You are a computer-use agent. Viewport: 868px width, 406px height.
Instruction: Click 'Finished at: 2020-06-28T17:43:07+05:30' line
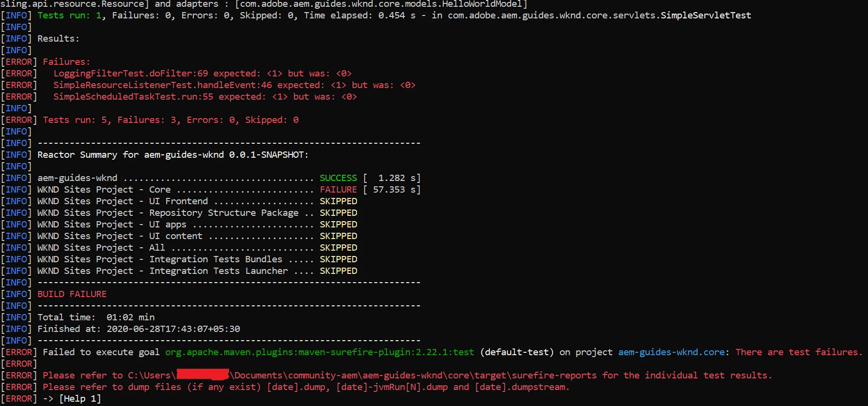(x=139, y=329)
